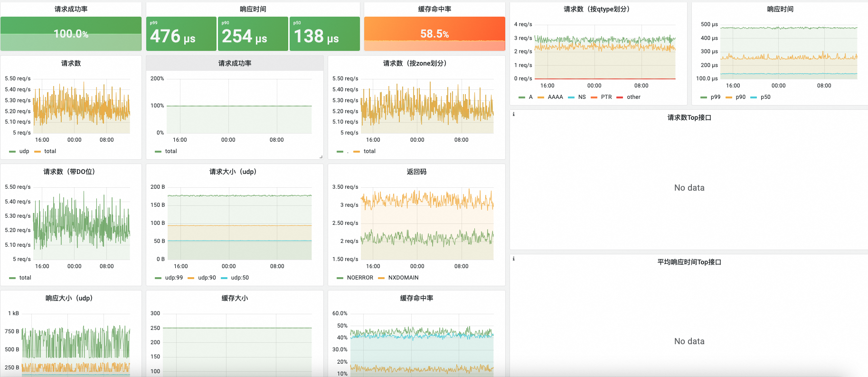Toggle udp:50 series in 请求大小 legend
The height and width of the screenshot is (377, 868).
click(x=240, y=278)
